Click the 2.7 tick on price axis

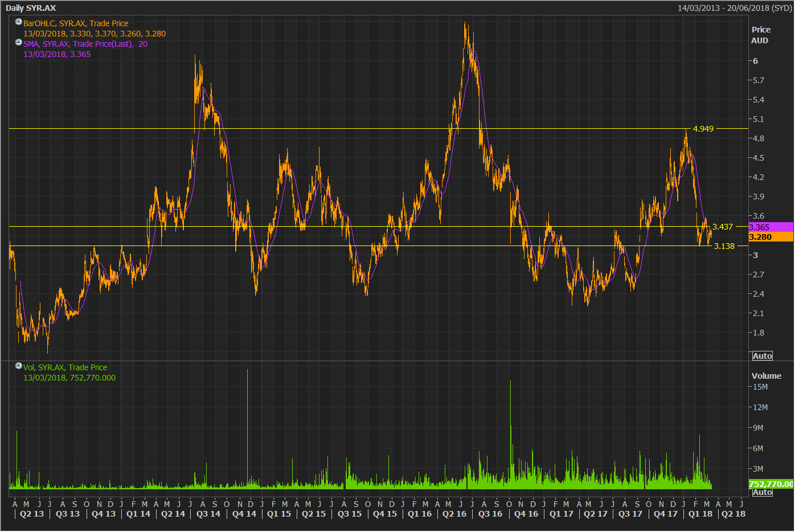point(759,275)
